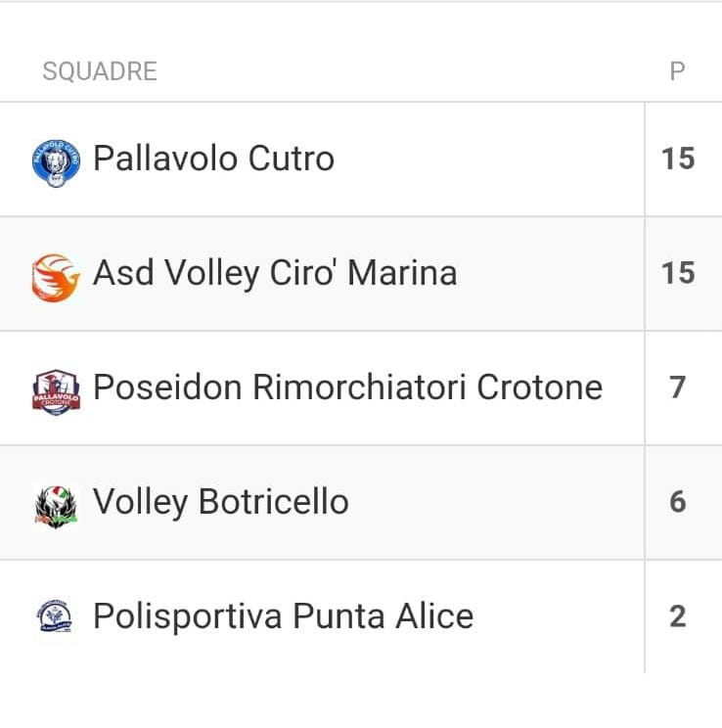722x728 pixels.
Task: Open the Asd Volley Ciro' Marina name
Action: [x=275, y=273]
